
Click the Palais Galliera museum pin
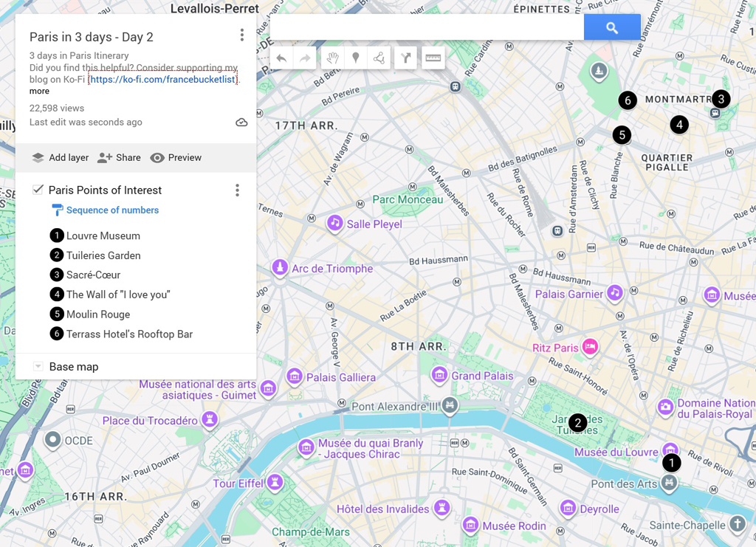pyautogui.click(x=295, y=376)
